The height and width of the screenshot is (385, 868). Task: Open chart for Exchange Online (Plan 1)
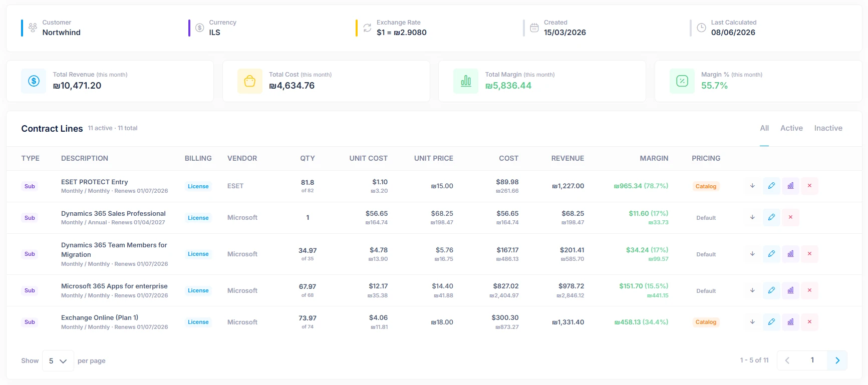coord(790,322)
